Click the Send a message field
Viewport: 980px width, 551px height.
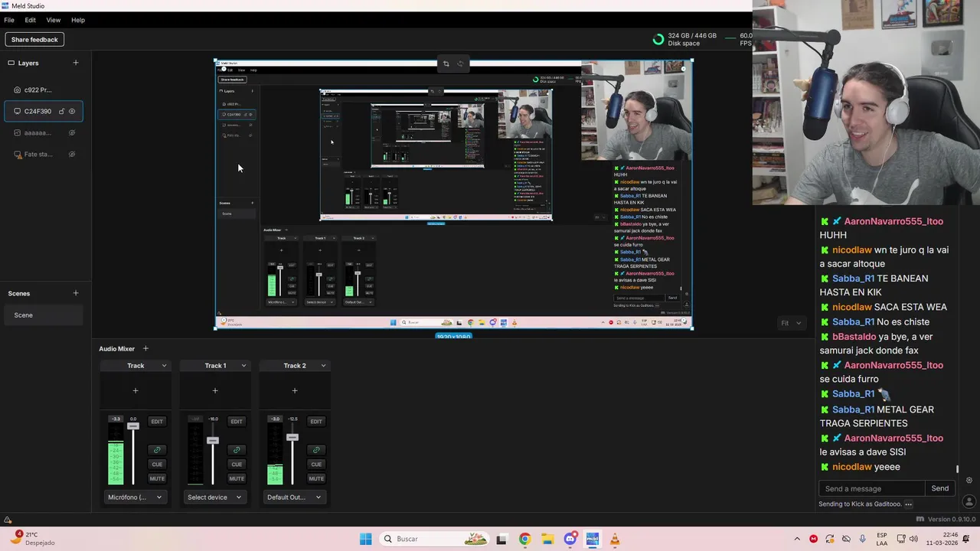click(x=871, y=489)
